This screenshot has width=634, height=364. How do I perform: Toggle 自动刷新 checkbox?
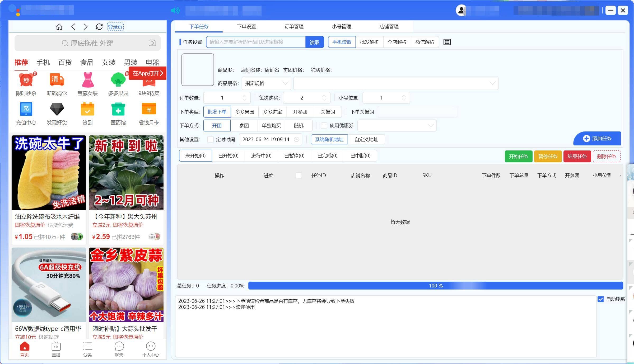click(601, 299)
